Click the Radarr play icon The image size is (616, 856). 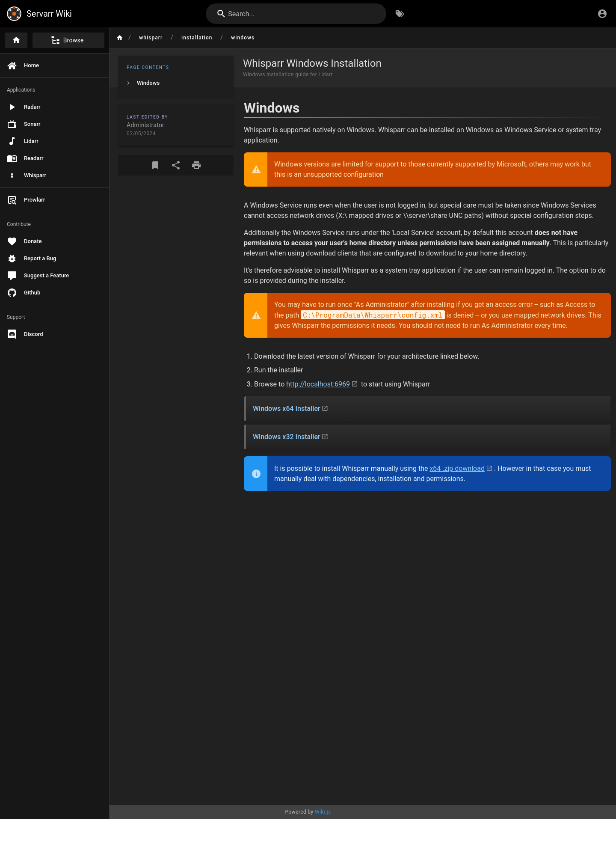(x=12, y=107)
